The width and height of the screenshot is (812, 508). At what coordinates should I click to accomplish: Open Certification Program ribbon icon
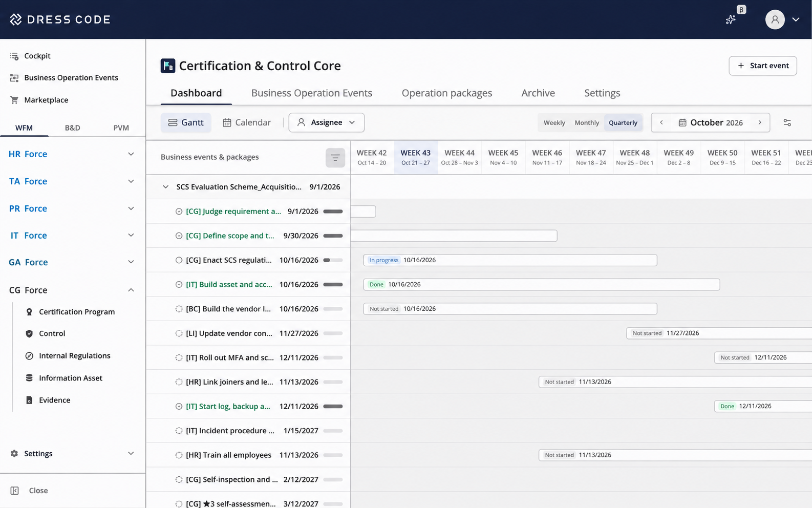[x=29, y=312]
